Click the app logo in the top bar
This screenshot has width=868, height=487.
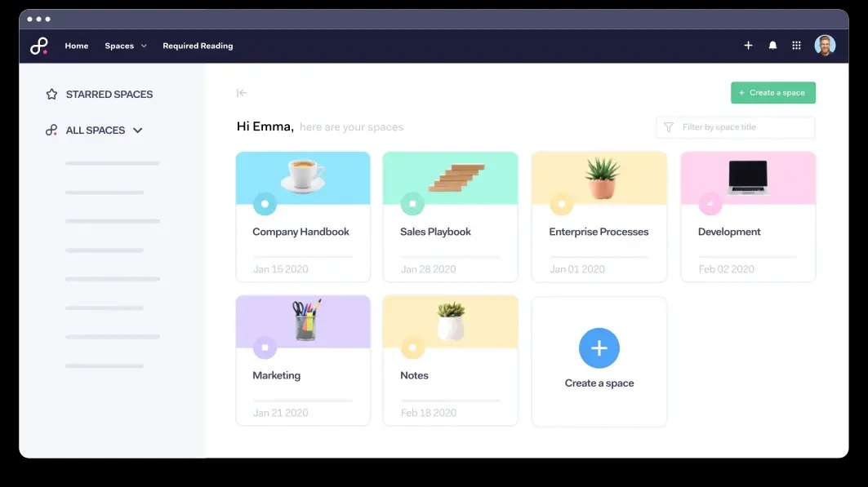click(38, 46)
